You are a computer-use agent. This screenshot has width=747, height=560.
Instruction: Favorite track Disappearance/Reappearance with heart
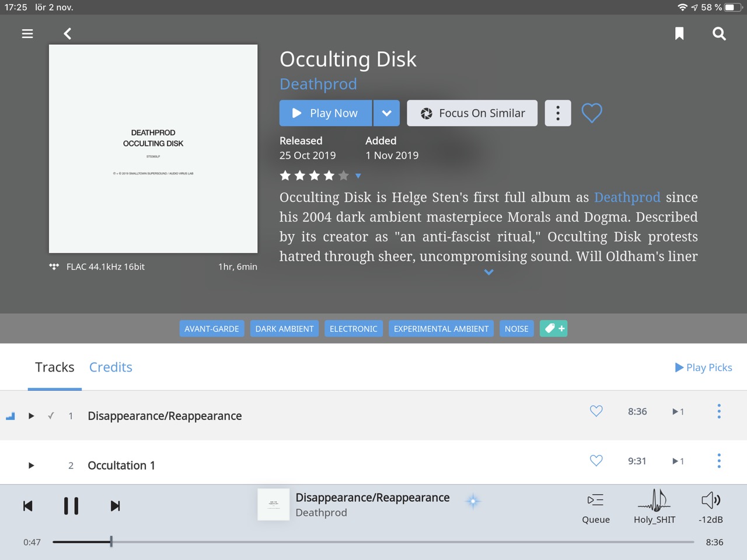(x=596, y=411)
